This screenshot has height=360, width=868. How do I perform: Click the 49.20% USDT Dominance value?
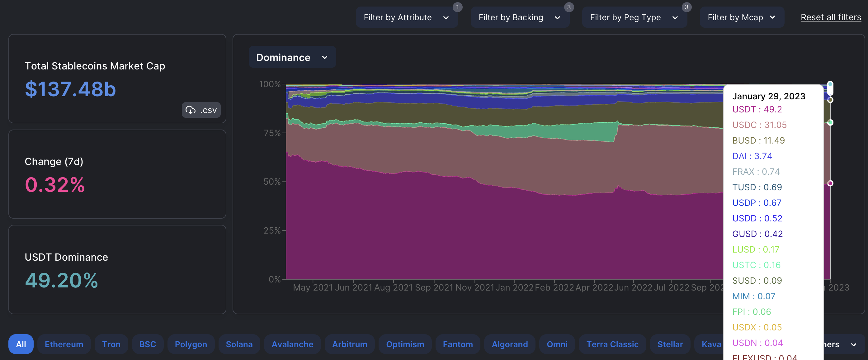[62, 280]
